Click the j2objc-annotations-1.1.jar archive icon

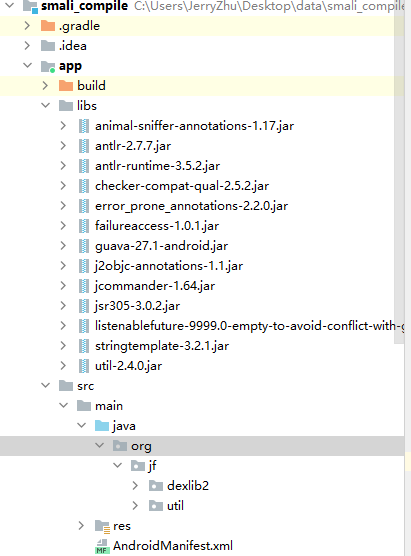pos(84,266)
